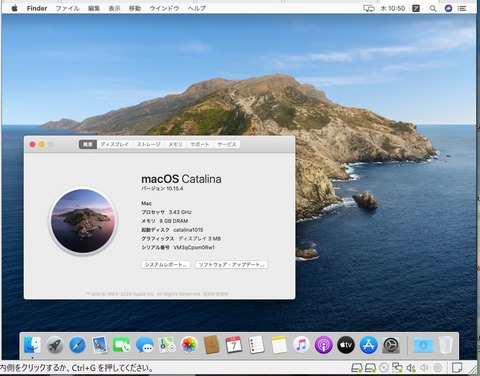Screen dimensions: 480x376
Task: Open Mail stamp icon in Dock
Action: [100, 345]
